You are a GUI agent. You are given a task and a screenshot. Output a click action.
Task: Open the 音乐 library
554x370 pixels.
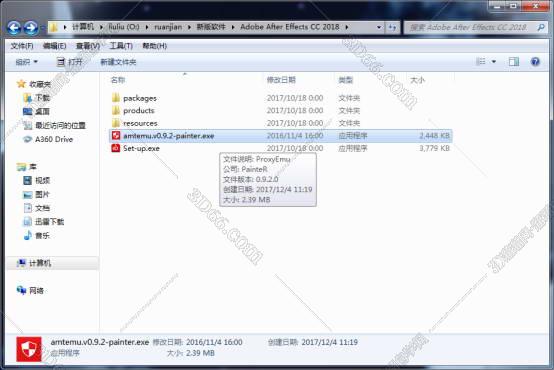[42, 235]
